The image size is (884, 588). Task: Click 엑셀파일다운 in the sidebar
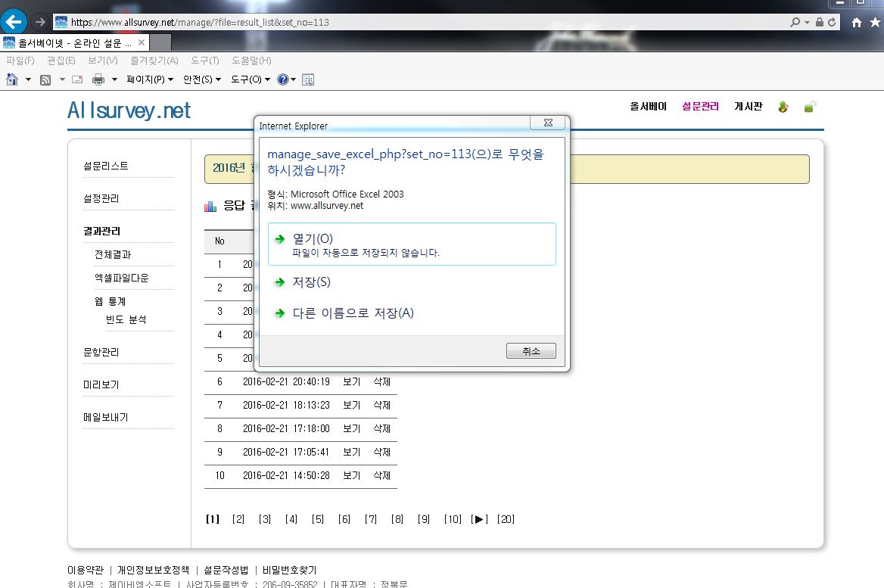pos(121,278)
